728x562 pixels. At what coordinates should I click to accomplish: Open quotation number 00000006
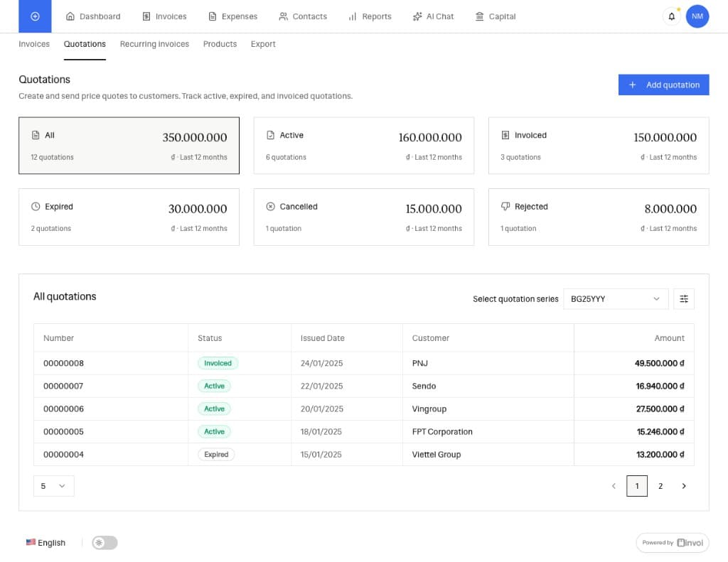[x=63, y=409]
